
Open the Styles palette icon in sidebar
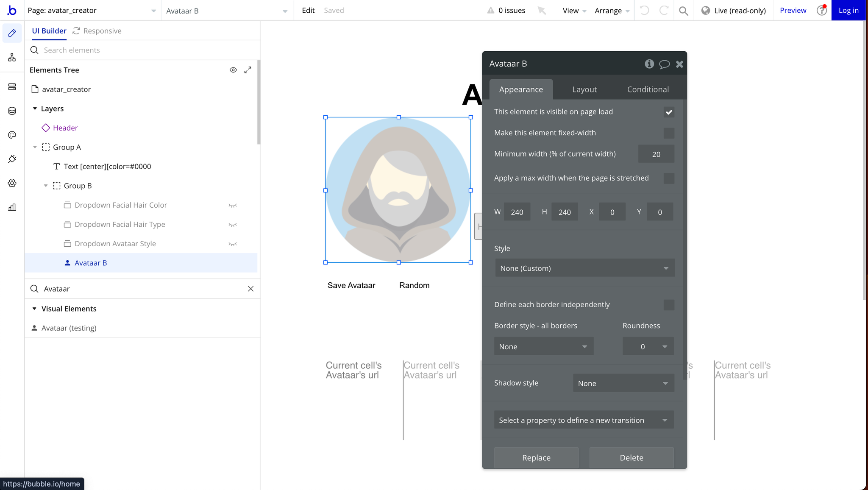pos(12,135)
